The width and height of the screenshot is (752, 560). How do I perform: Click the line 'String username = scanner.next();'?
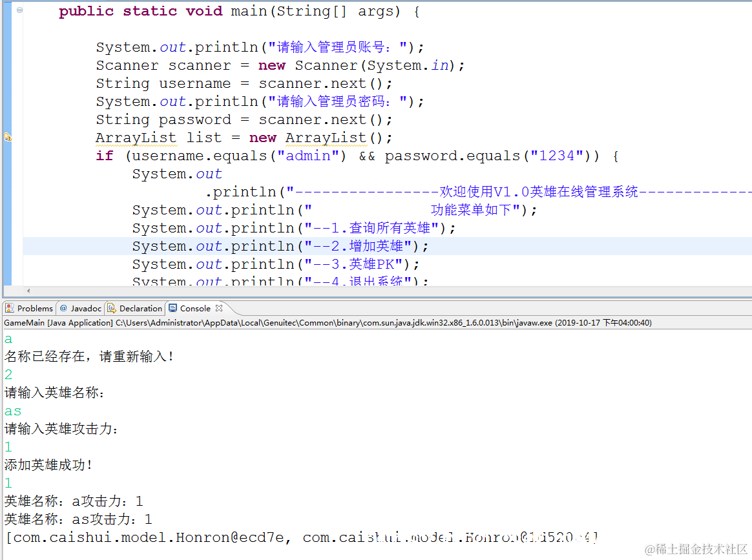coord(244,83)
